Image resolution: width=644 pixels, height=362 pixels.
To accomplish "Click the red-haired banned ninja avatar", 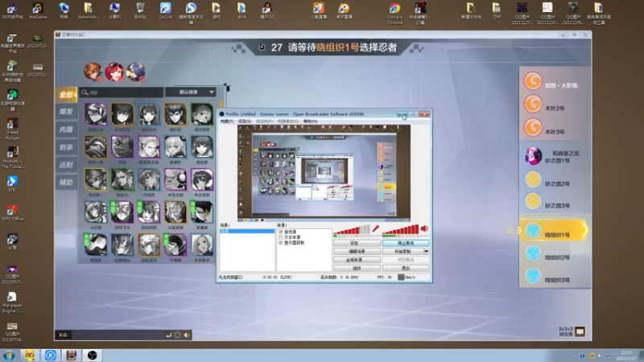I will pyautogui.click(x=114, y=72).
